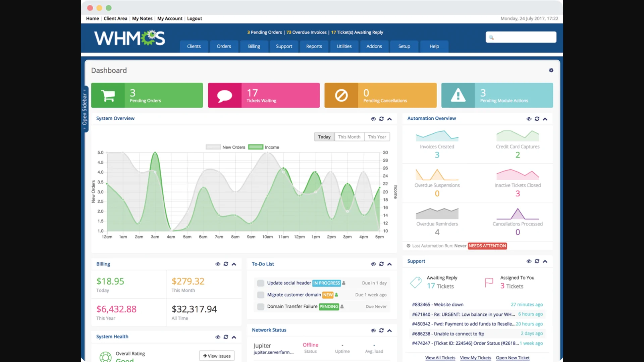Collapse the Network Status panel
The width and height of the screenshot is (644, 362).
(390, 330)
